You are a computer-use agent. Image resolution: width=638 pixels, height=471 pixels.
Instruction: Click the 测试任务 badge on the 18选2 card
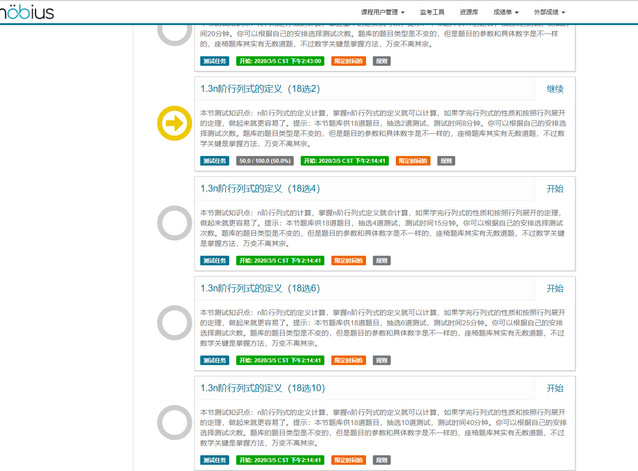tap(214, 160)
